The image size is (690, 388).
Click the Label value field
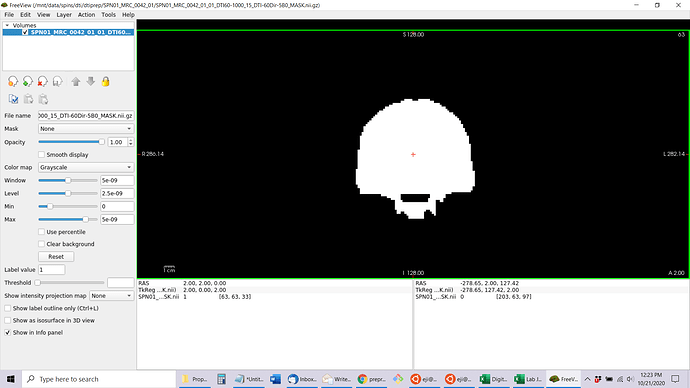coord(51,270)
